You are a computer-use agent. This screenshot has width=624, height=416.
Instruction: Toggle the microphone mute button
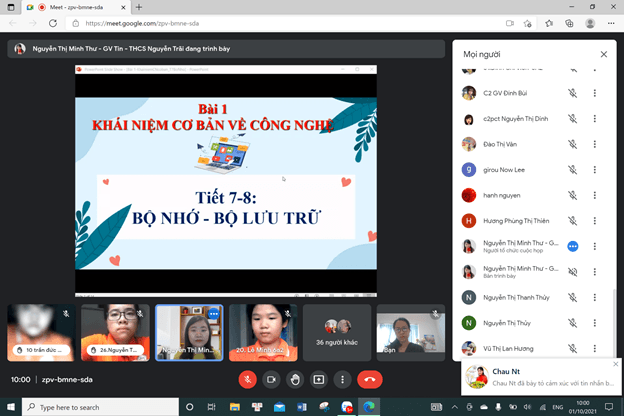[248, 379]
